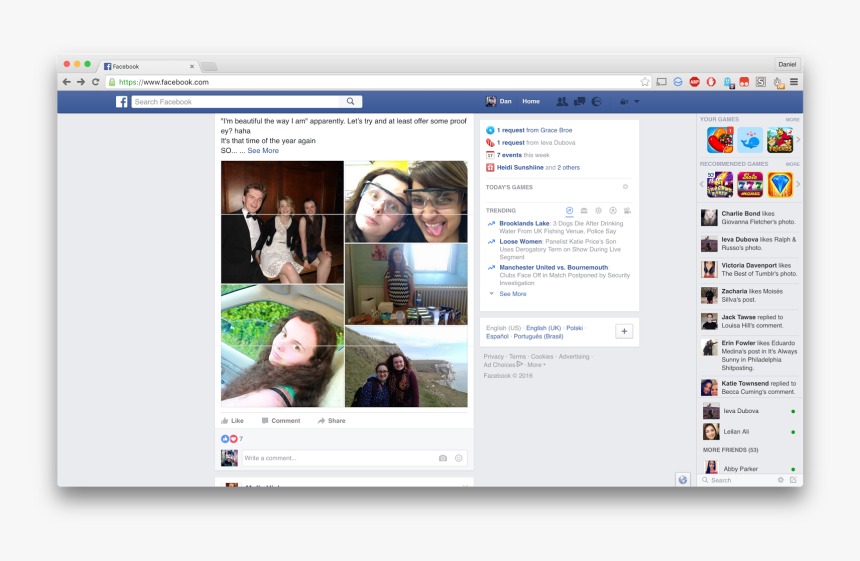The image size is (860, 561).
Task: Open the Slots 777 recommended game icon
Action: [x=750, y=184]
